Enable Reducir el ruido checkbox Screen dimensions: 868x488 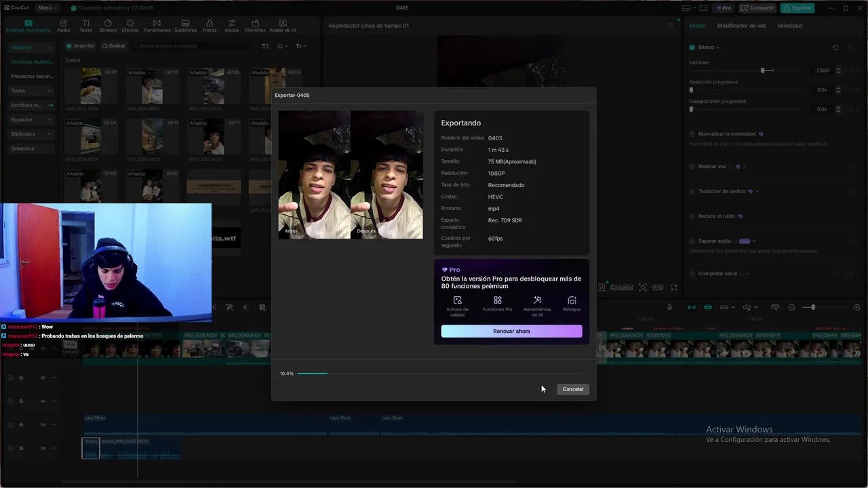692,216
